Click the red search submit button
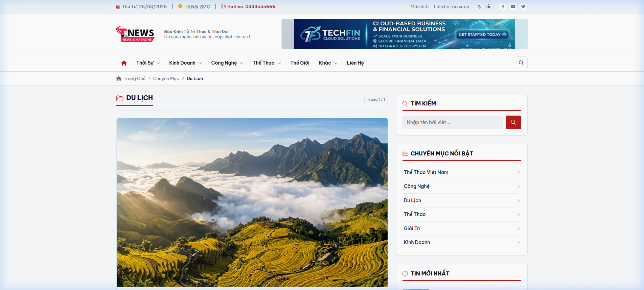644x290 pixels. point(513,122)
